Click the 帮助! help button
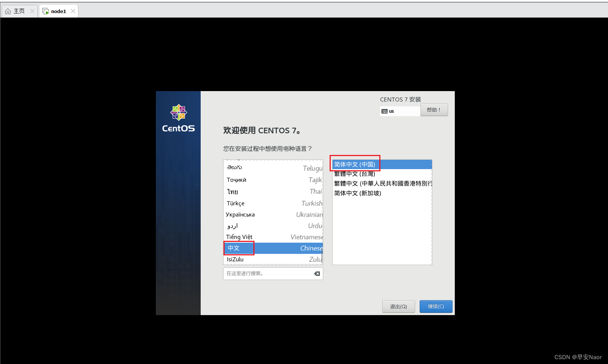608x364 pixels. (434, 110)
